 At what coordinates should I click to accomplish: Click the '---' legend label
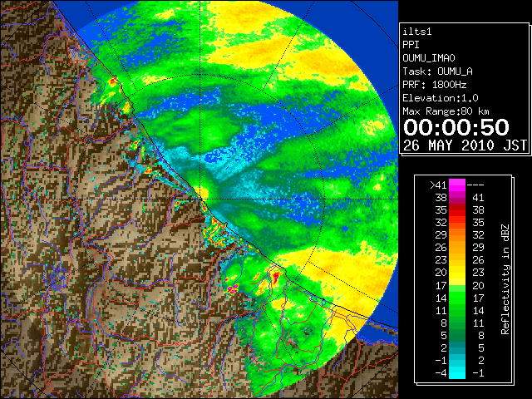pyautogui.click(x=475, y=185)
